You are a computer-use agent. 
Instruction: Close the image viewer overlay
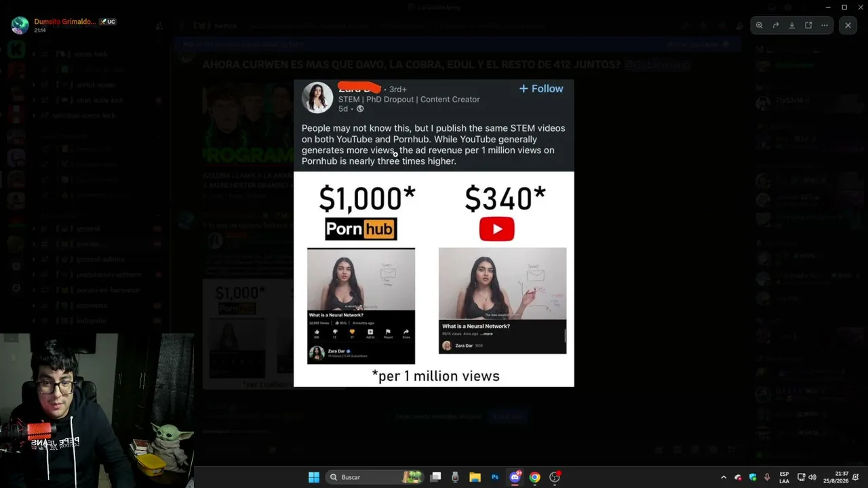point(848,25)
